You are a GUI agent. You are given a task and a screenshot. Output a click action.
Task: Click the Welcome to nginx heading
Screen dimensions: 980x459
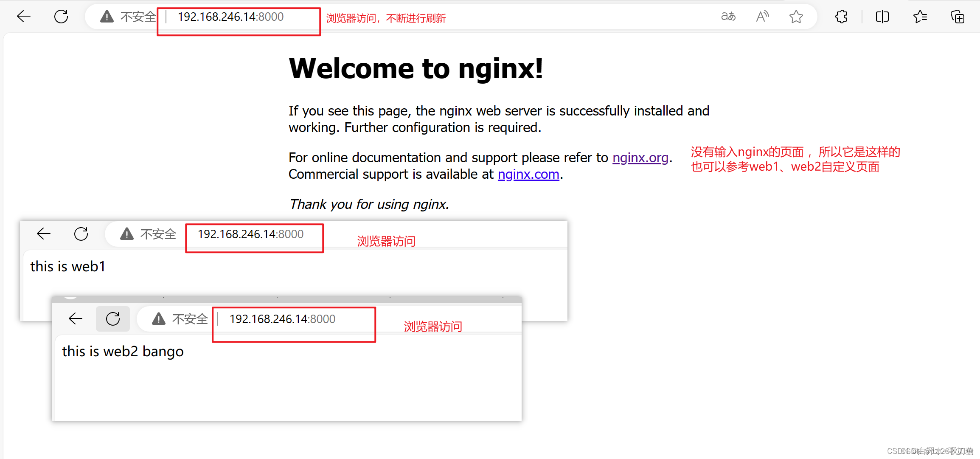[x=416, y=68]
